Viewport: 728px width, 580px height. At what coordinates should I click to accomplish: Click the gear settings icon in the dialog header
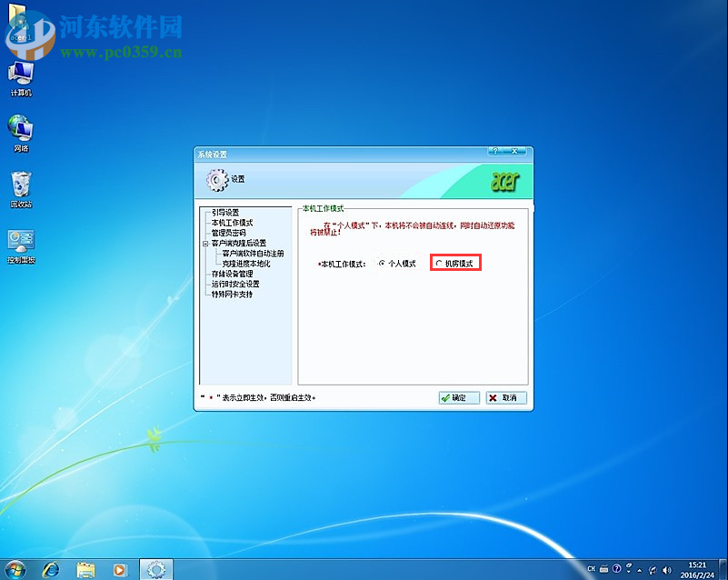point(216,180)
